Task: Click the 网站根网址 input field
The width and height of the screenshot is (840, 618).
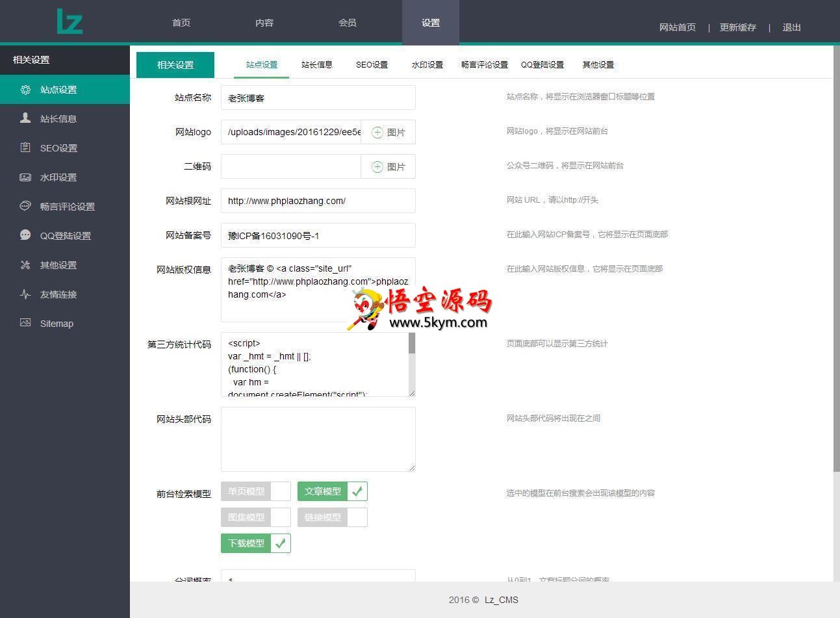Action: pos(318,201)
